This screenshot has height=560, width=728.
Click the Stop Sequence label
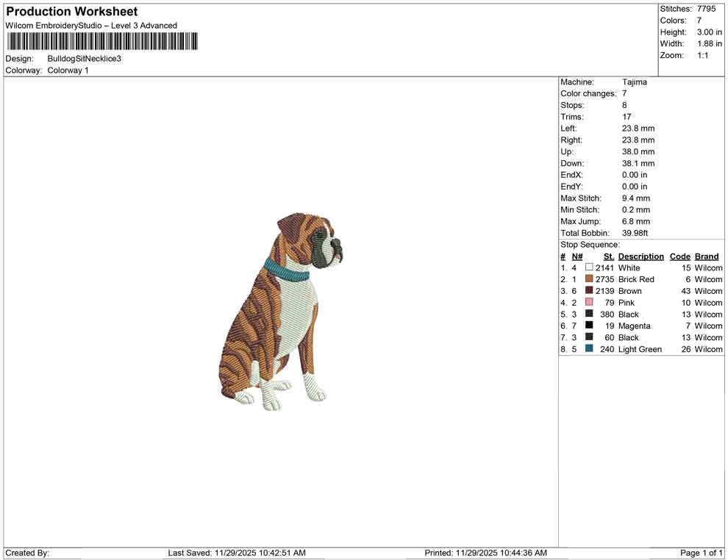coord(590,245)
